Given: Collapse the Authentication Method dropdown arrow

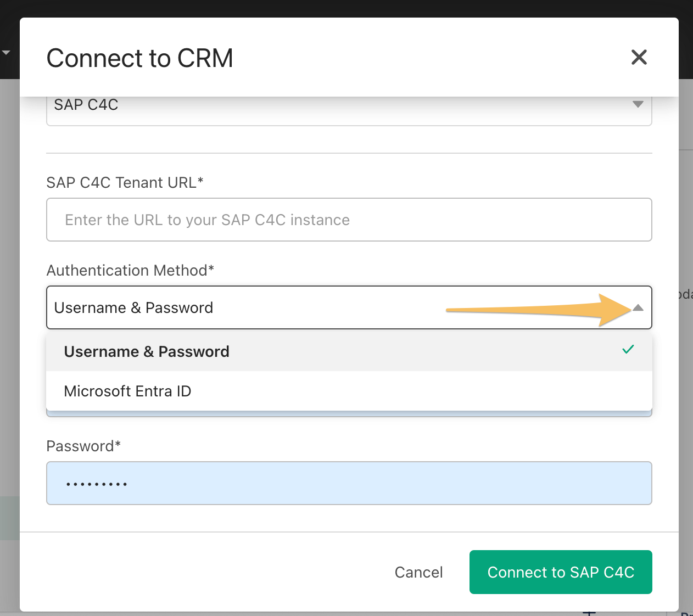Looking at the screenshot, I should [638, 308].
